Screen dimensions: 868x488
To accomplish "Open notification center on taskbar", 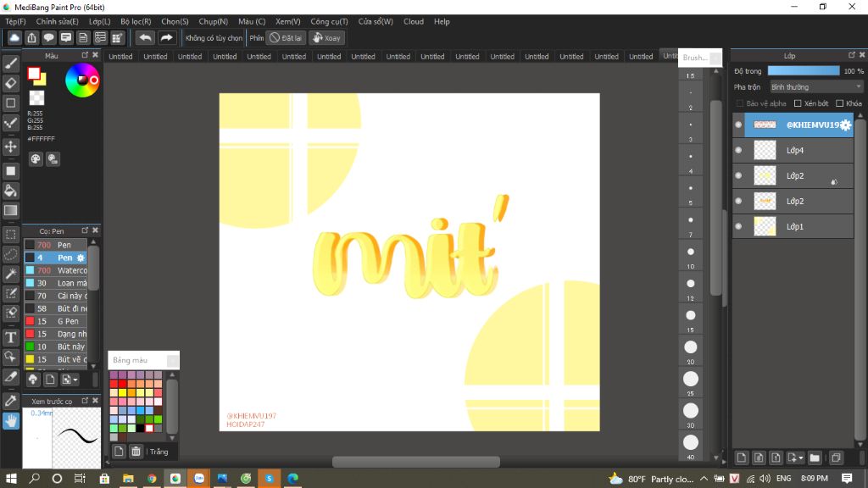I will click(847, 479).
